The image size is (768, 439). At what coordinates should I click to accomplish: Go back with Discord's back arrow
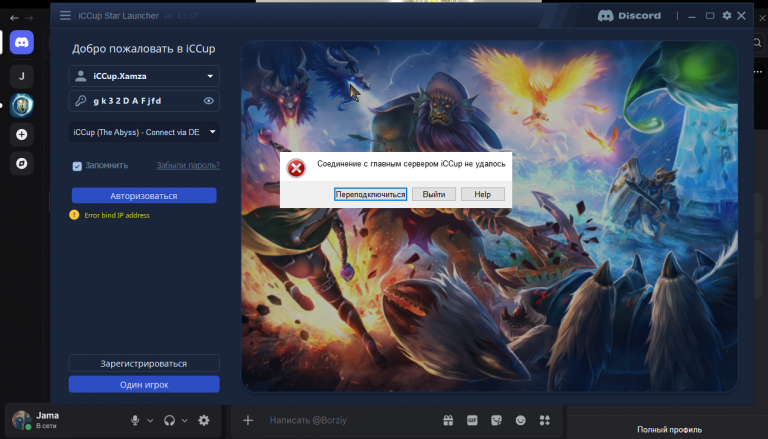(14, 18)
